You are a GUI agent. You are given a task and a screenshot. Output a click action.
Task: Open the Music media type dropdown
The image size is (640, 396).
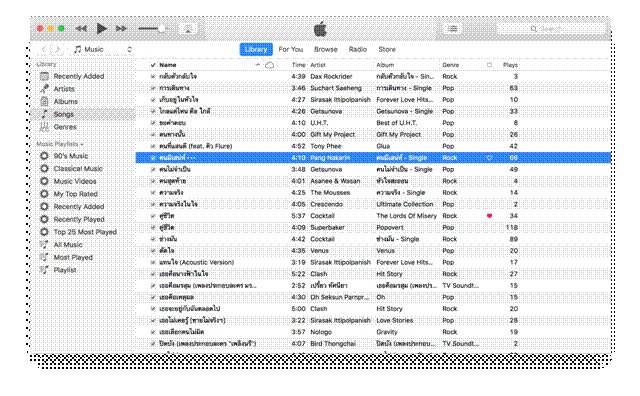pyautogui.click(x=103, y=49)
